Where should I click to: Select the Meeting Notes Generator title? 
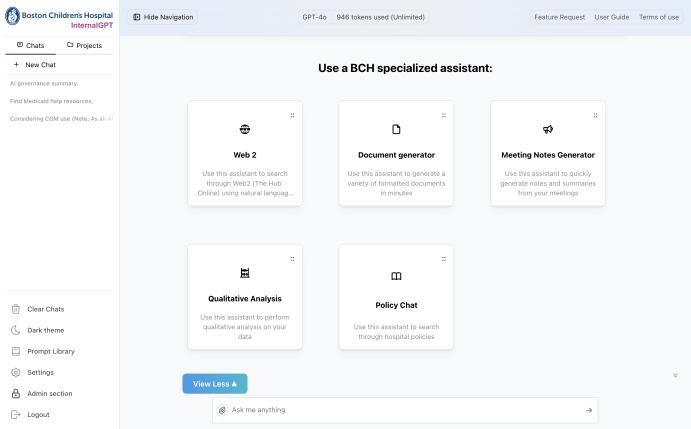(x=548, y=155)
